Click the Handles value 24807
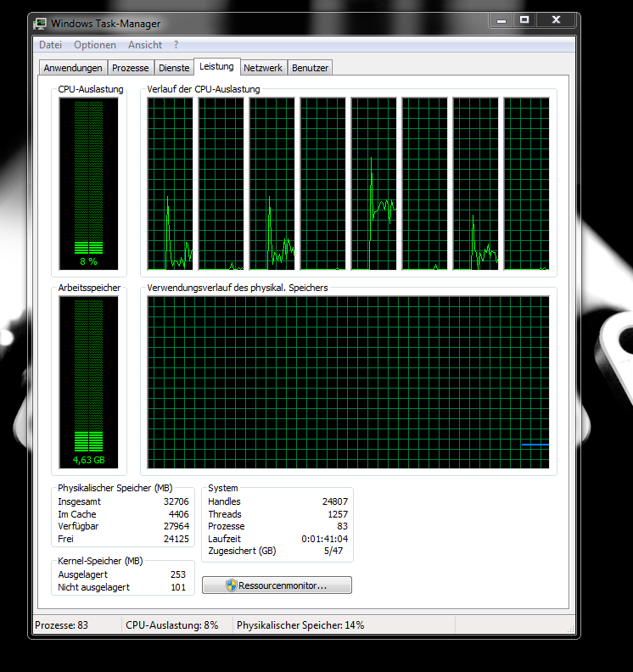This screenshot has height=672, width=633. point(335,501)
